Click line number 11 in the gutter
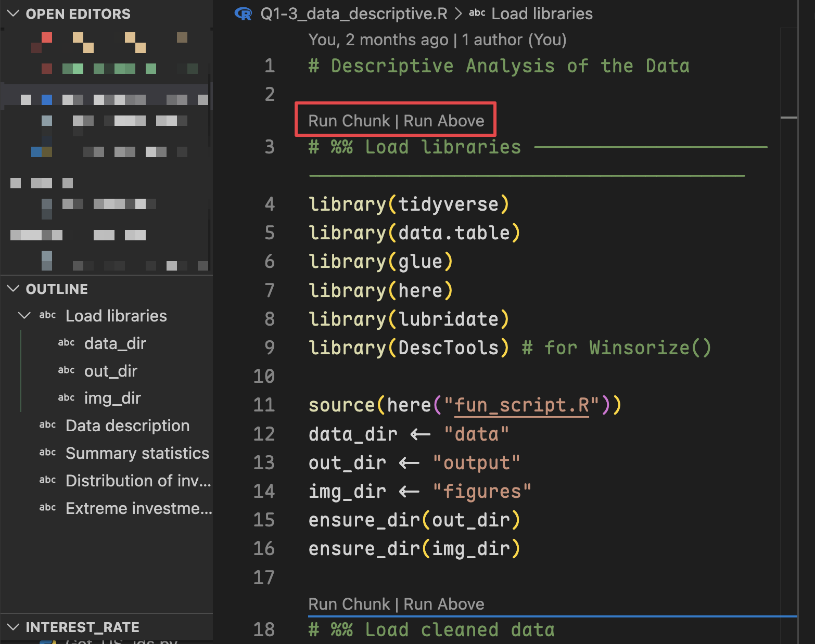Image resolution: width=815 pixels, height=644 pixels. (x=264, y=405)
